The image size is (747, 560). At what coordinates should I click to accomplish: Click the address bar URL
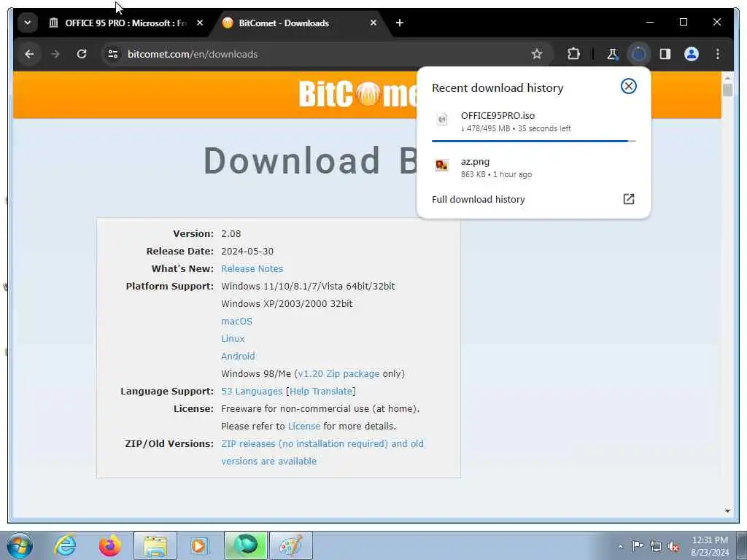[x=193, y=54]
